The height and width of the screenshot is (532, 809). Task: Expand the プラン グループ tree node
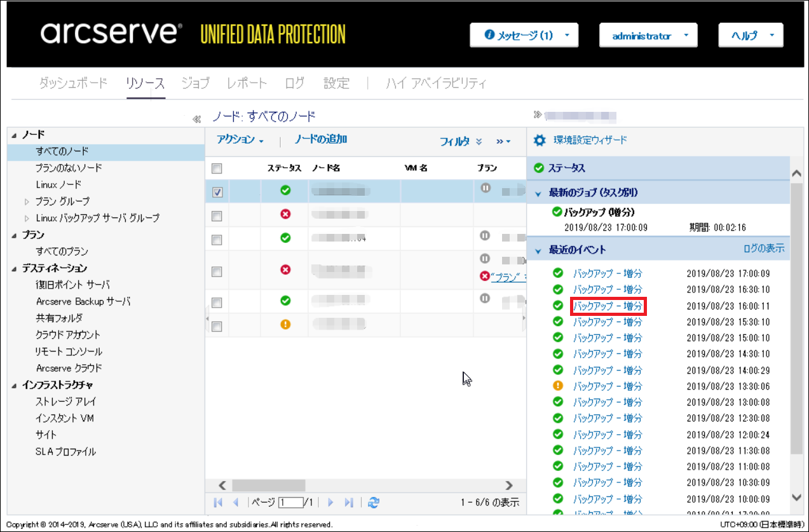pyautogui.click(x=27, y=201)
